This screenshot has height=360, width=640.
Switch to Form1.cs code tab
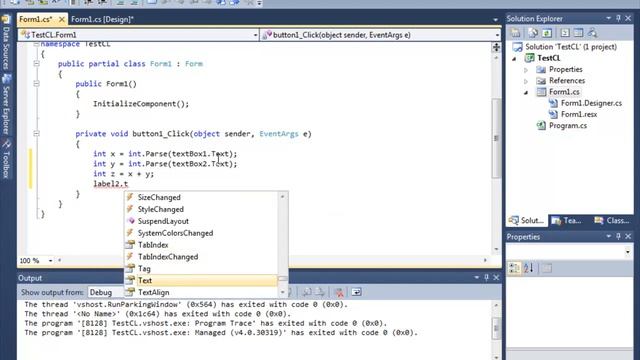click(36, 19)
